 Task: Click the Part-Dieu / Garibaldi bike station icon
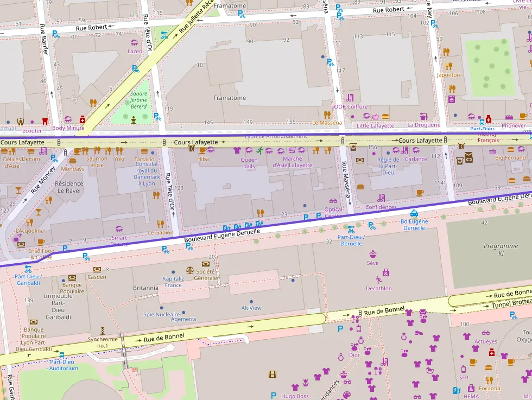[x=28, y=268]
